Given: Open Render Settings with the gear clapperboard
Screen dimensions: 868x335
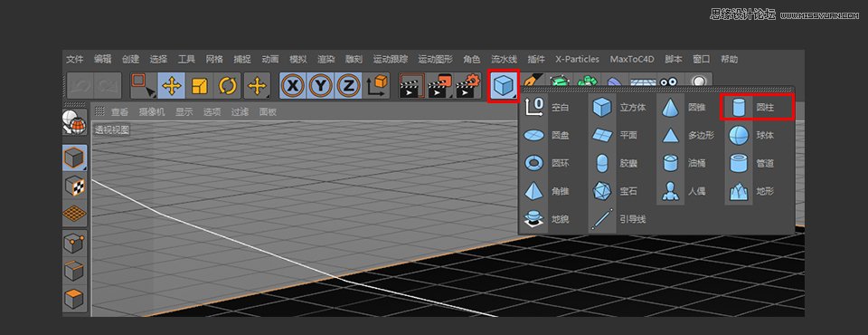Looking at the screenshot, I should (468, 86).
